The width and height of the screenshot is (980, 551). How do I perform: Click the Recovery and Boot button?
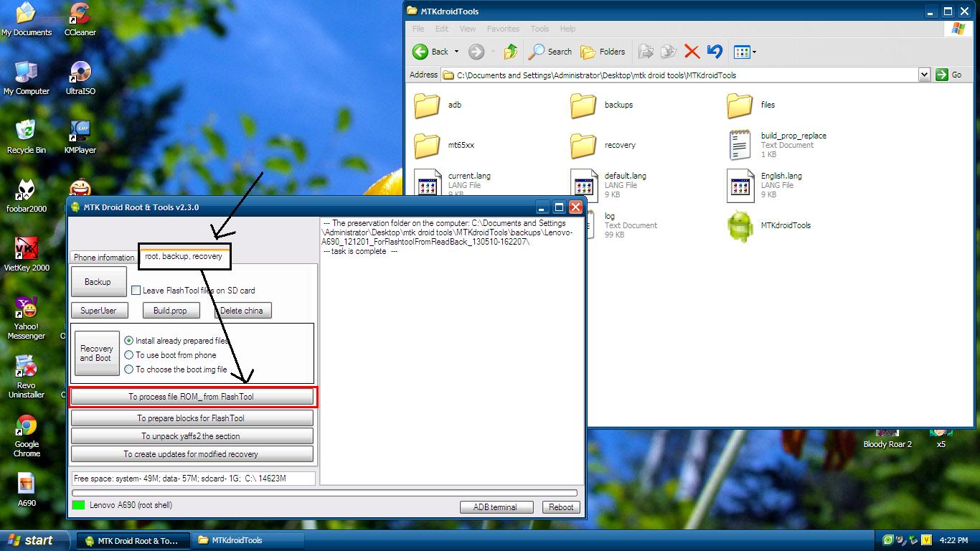click(97, 353)
